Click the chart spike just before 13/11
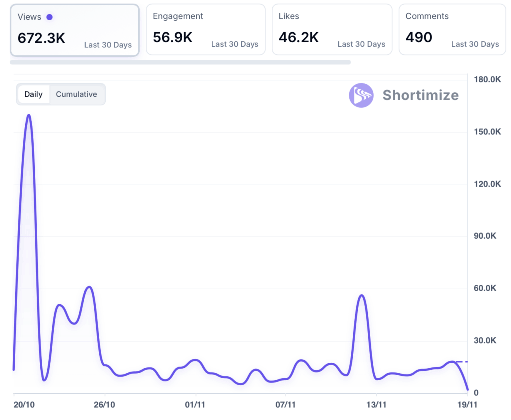 [x=362, y=296]
